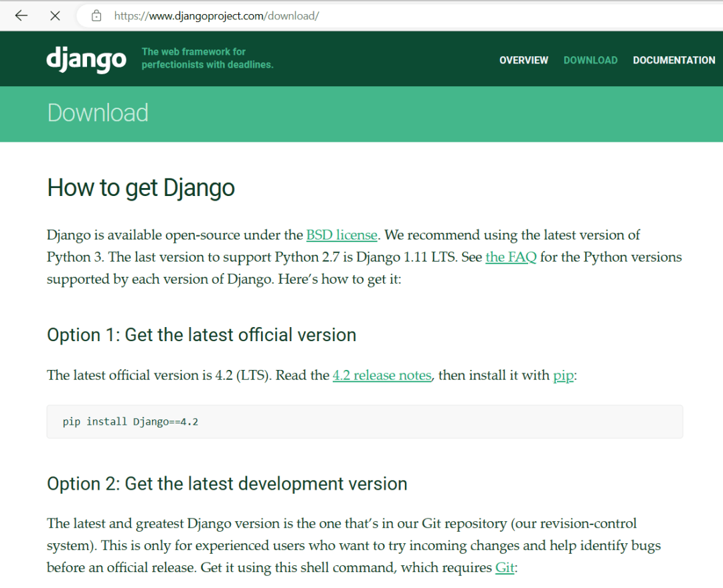The image size is (723, 588).
Task: Click the browser back arrow
Action: tap(21, 15)
